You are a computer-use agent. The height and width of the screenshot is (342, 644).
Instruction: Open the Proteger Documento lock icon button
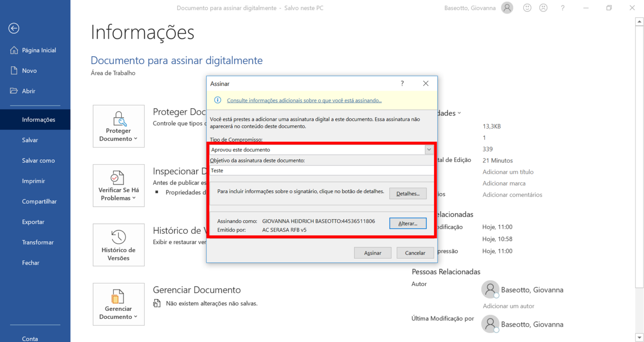pos(119,126)
